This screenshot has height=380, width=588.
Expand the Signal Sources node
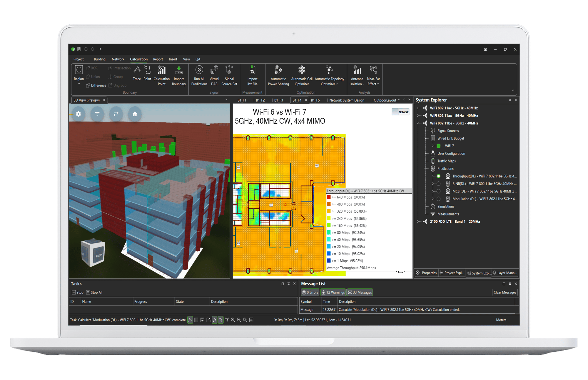tap(426, 131)
